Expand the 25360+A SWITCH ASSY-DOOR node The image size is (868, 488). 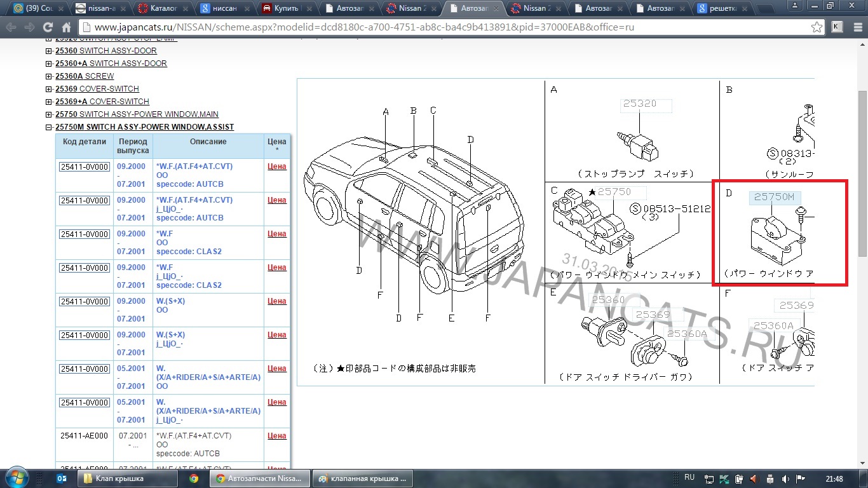(49, 64)
